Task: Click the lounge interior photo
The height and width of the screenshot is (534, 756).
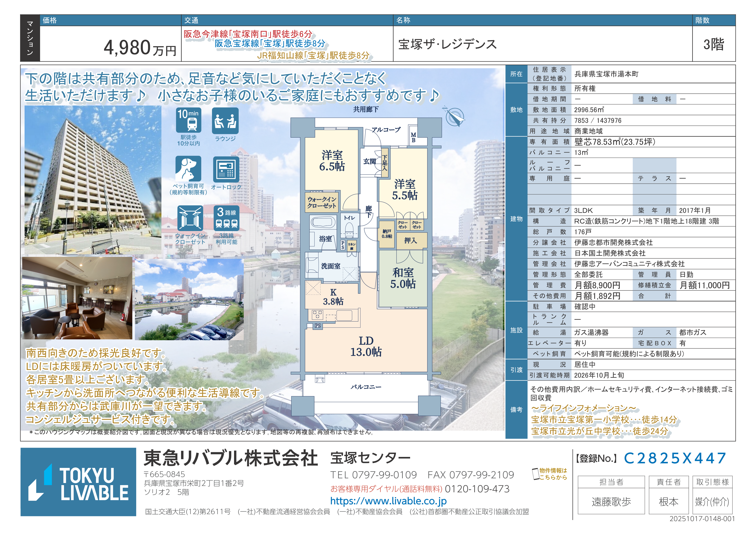Action: (77, 298)
